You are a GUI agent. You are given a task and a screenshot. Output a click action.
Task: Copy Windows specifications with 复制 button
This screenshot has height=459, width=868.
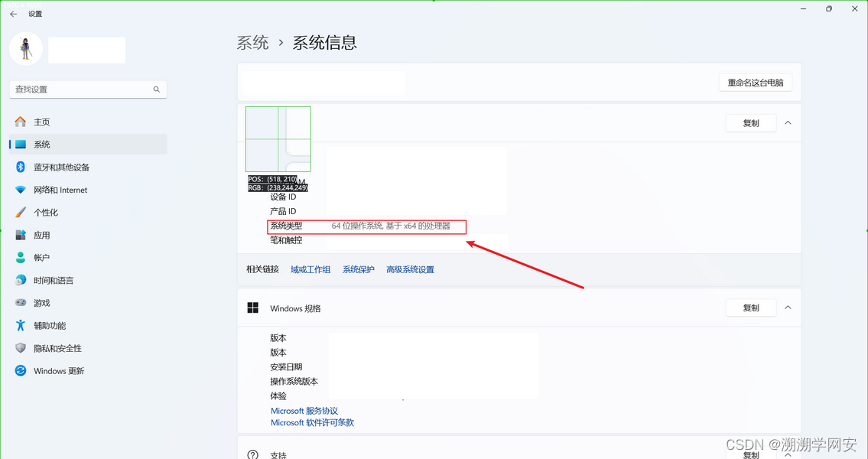[750, 308]
